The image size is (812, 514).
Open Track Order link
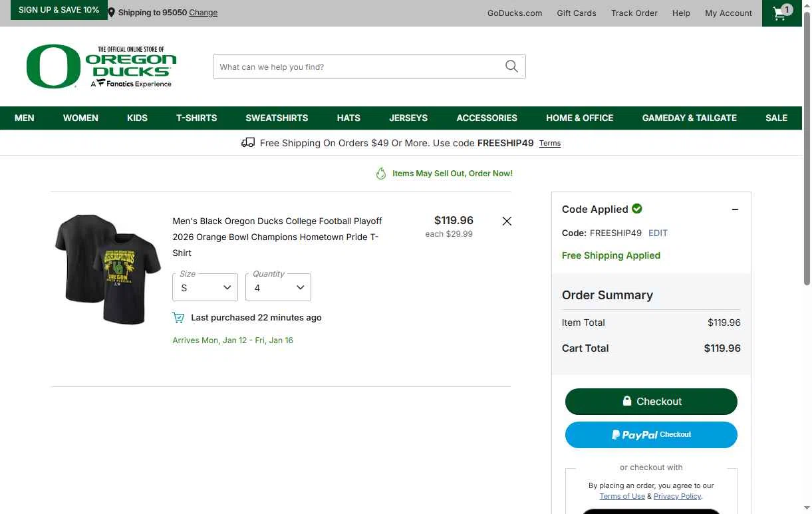tap(634, 13)
